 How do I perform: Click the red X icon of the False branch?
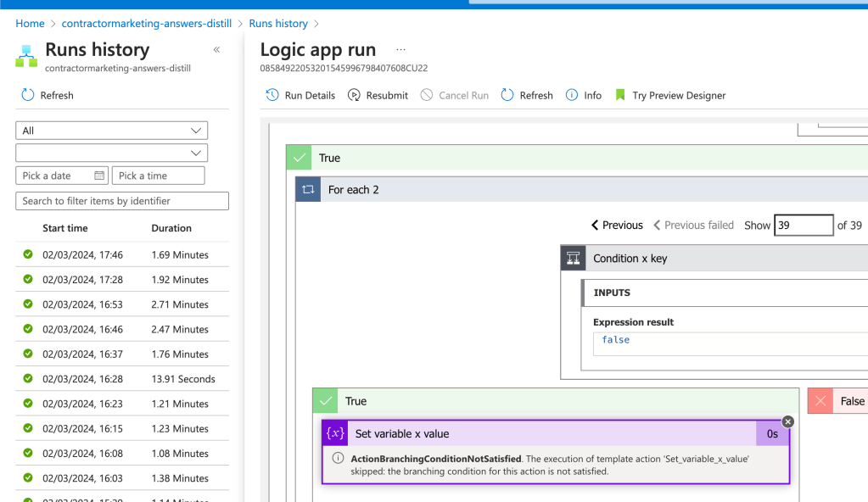[820, 401]
